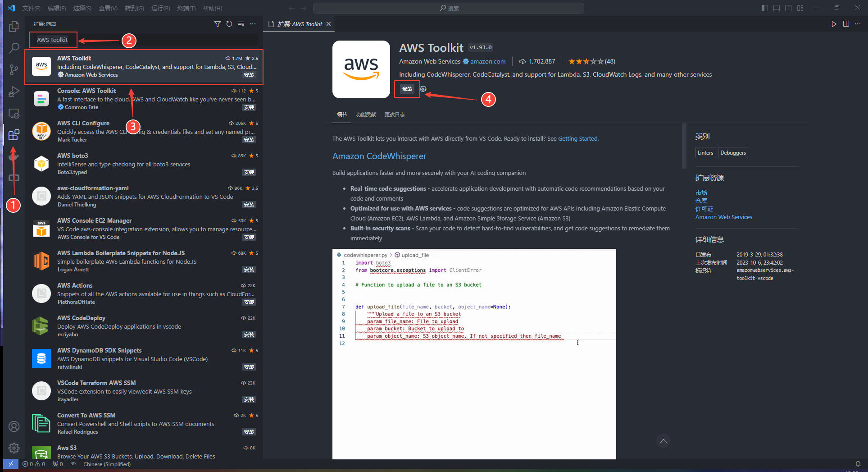This screenshot has width=868, height=472.
Task: Click the Run icon in editor toolbar
Action: pyautogui.click(x=834, y=24)
